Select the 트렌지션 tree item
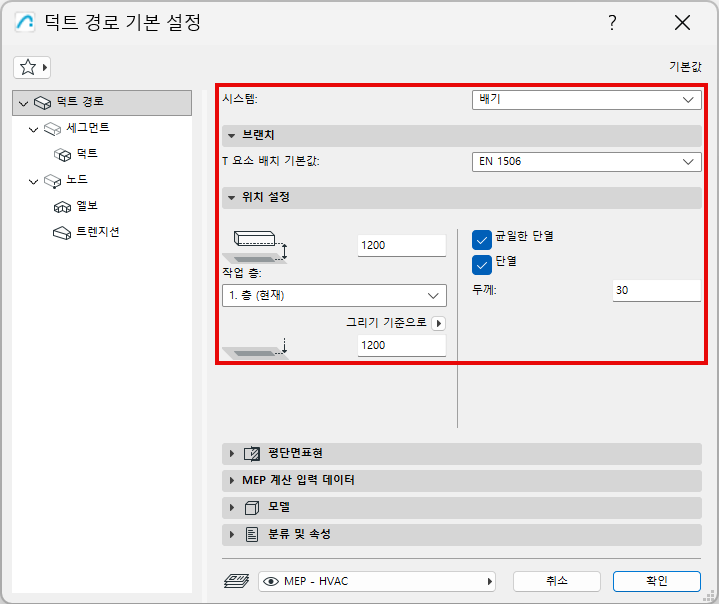719x604 pixels. (x=98, y=232)
